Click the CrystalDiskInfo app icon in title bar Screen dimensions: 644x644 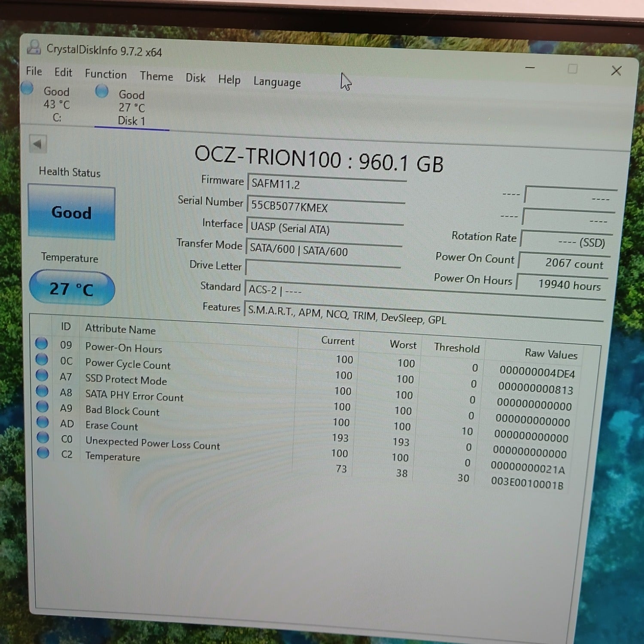[34, 47]
